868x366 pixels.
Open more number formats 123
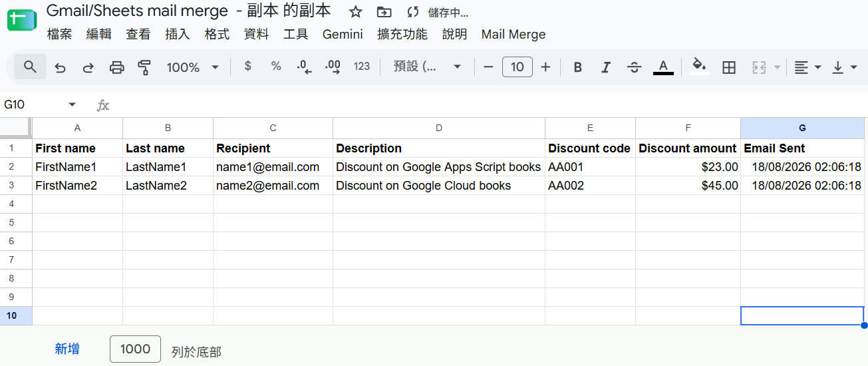pos(362,67)
